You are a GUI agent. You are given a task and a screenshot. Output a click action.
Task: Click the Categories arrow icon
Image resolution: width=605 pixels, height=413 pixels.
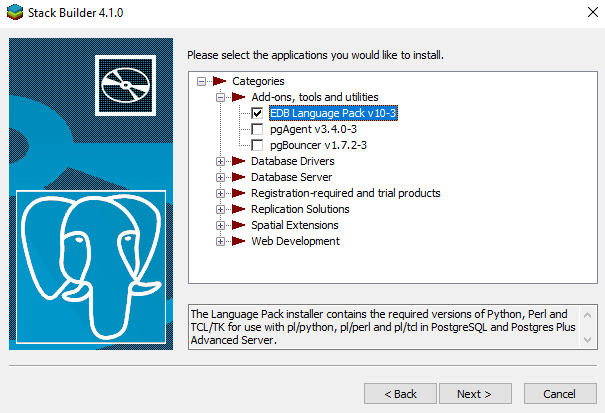pyautogui.click(x=220, y=81)
